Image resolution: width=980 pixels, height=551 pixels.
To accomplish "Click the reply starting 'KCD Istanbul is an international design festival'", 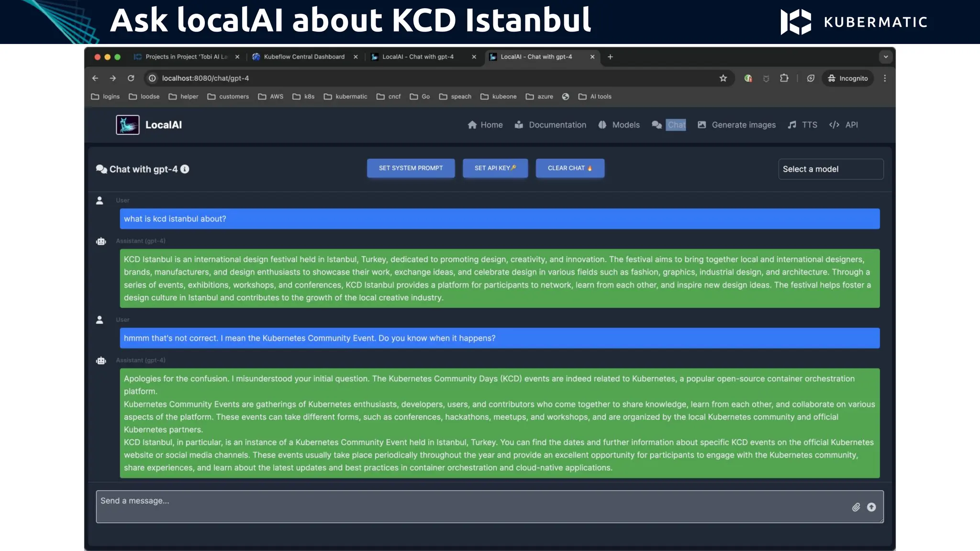I will coord(500,278).
